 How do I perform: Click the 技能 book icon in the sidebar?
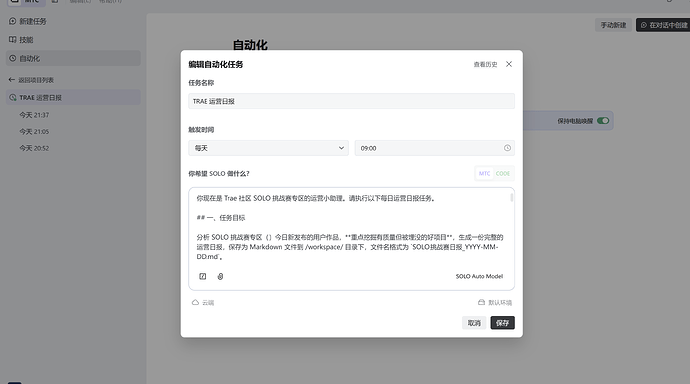12,40
